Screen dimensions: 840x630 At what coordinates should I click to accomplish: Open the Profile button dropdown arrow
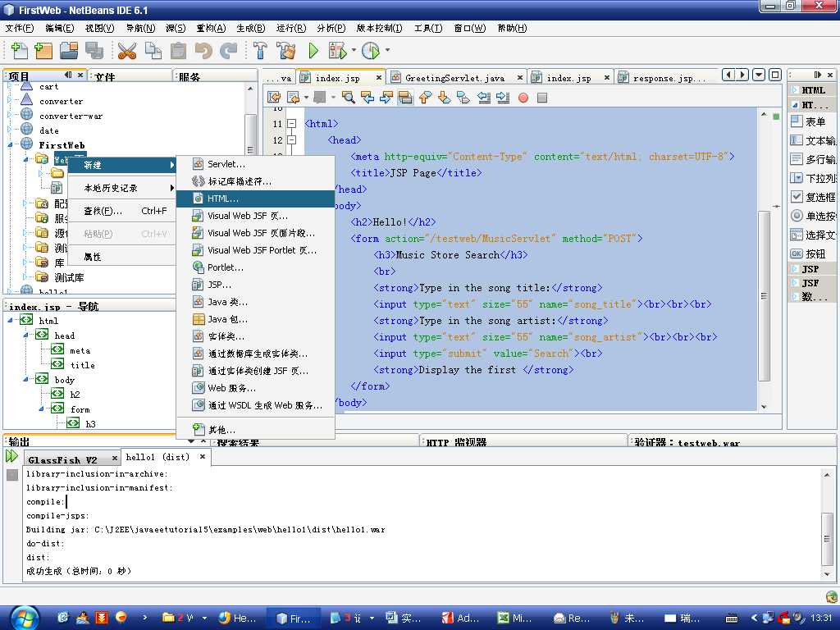387,51
